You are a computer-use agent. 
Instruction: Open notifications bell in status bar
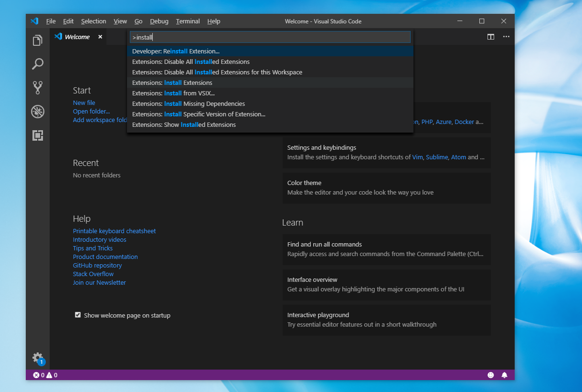click(504, 375)
